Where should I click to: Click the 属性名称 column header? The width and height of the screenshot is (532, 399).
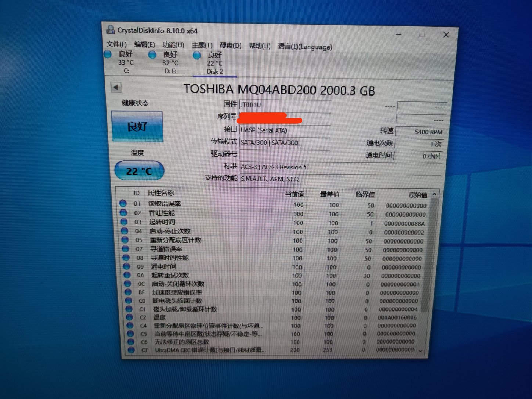161,193
